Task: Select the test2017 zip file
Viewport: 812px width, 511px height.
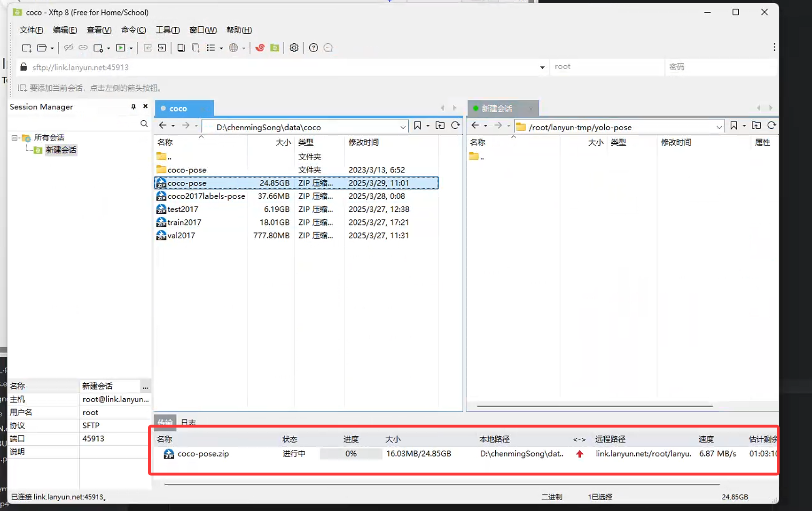Action: pyautogui.click(x=297, y=209)
